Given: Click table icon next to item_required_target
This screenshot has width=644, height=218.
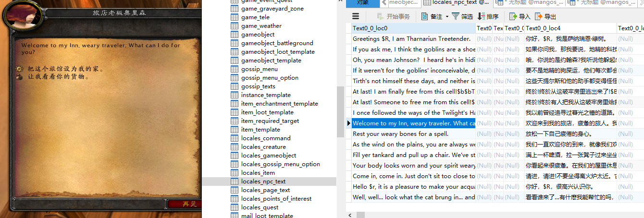Looking at the screenshot, I should pyautogui.click(x=235, y=121).
